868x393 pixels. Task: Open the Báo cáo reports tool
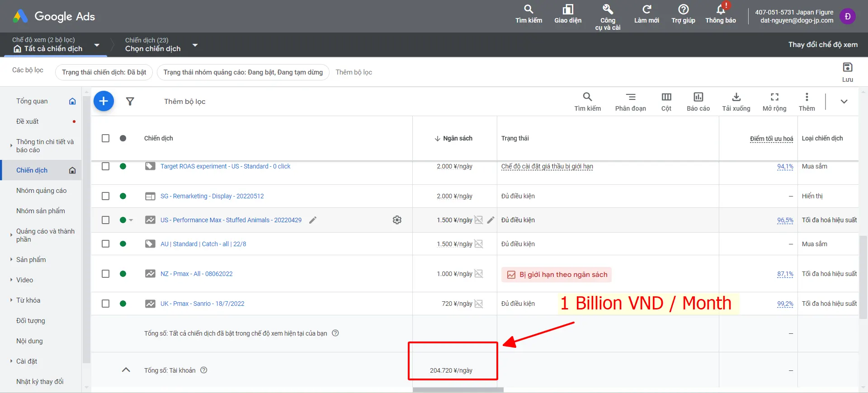[x=698, y=102]
